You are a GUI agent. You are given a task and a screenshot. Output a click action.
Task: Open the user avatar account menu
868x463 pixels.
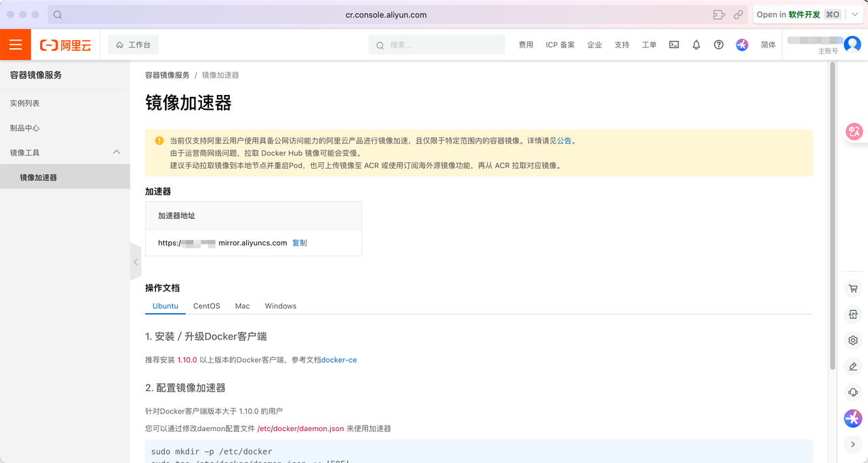coord(852,45)
